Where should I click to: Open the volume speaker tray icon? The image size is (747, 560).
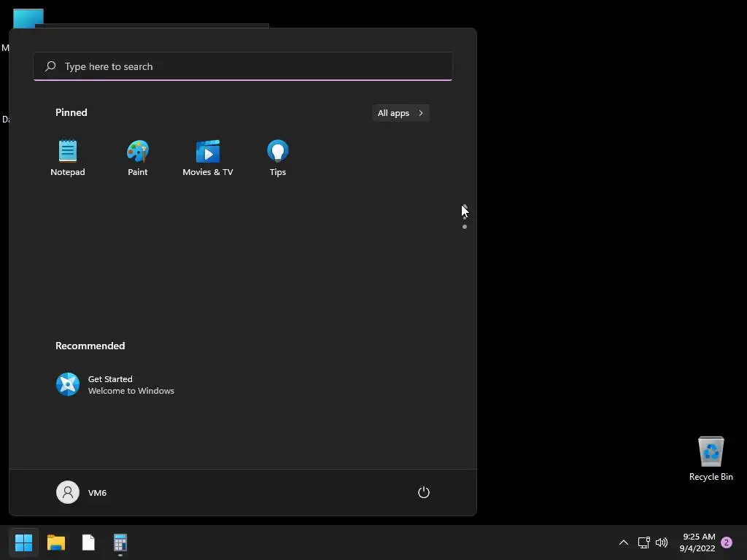pyautogui.click(x=662, y=542)
